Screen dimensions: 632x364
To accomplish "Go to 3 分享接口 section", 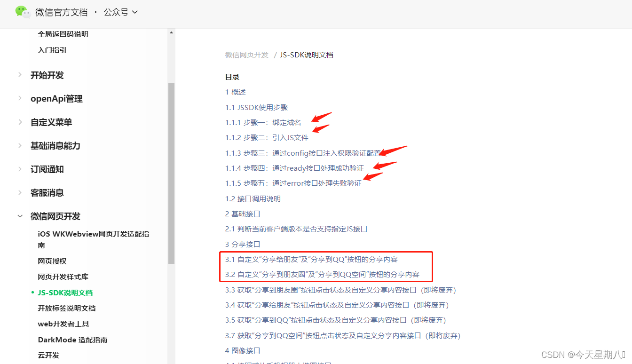I will click(243, 244).
